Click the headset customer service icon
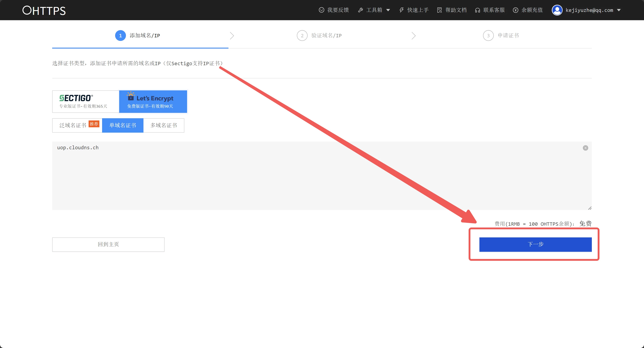The width and height of the screenshot is (644, 348). click(x=477, y=10)
